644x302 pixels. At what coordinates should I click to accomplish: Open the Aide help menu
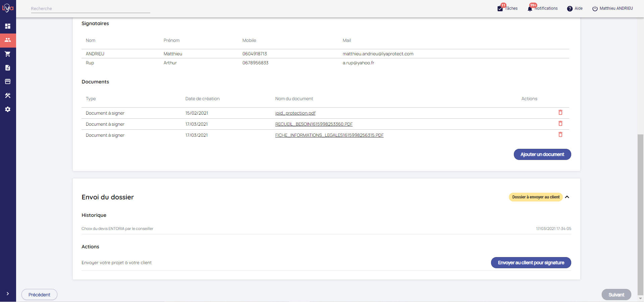tap(575, 8)
